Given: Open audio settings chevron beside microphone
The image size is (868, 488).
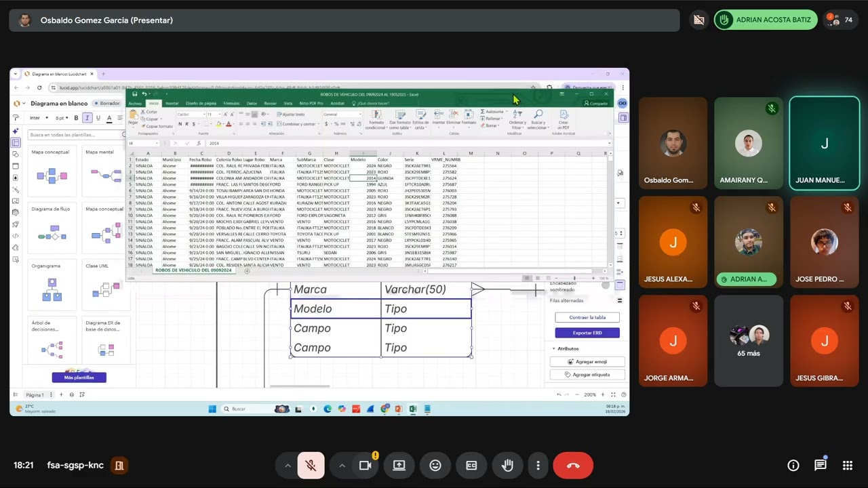Looking at the screenshot, I should (x=287, y=466).
